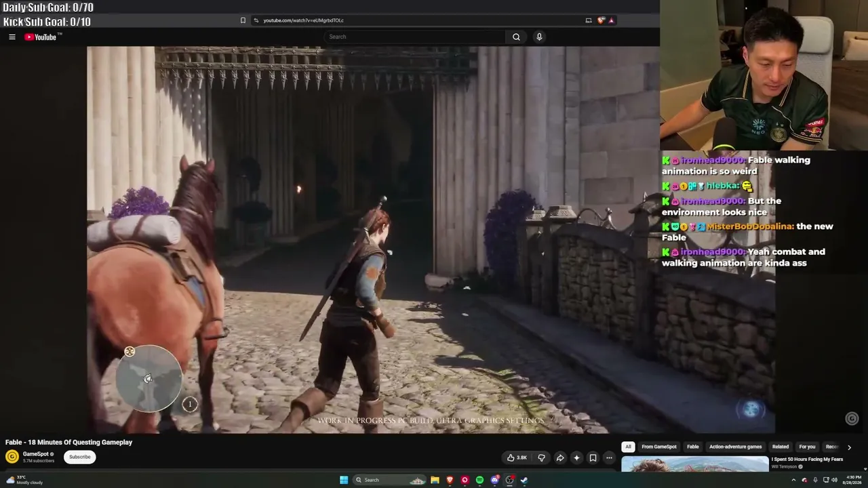Like the Fable gameplay video
This screenshot has width=868, height=488.
click(x=517, y=457)
